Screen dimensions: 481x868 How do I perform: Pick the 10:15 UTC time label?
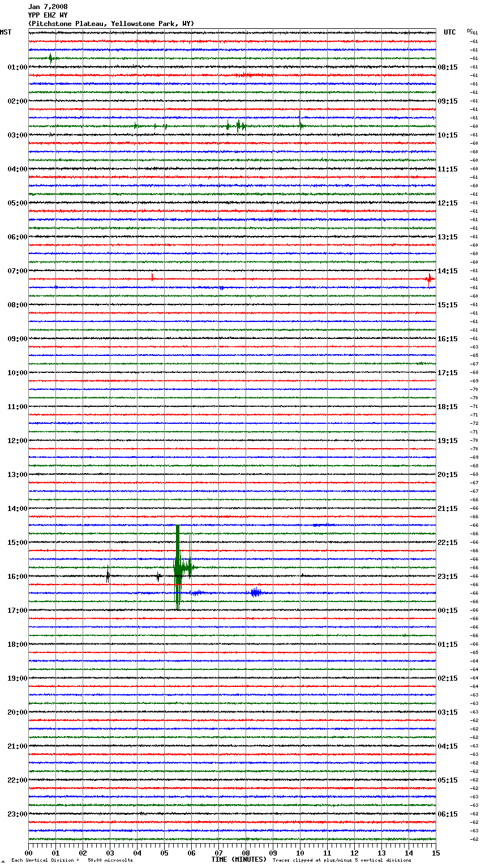[448, 135]
